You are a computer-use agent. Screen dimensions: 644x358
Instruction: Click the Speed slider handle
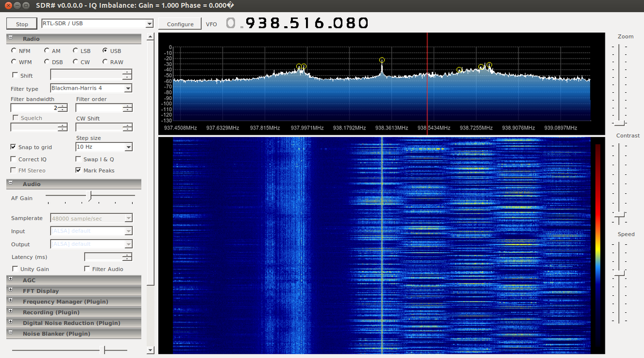point(620,274)
